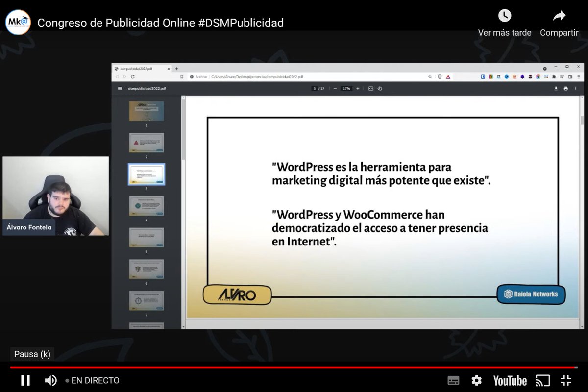The width and height of the screenshot is (588, 392).
Task: Go back in browser history
Action: tap(117, 77)
